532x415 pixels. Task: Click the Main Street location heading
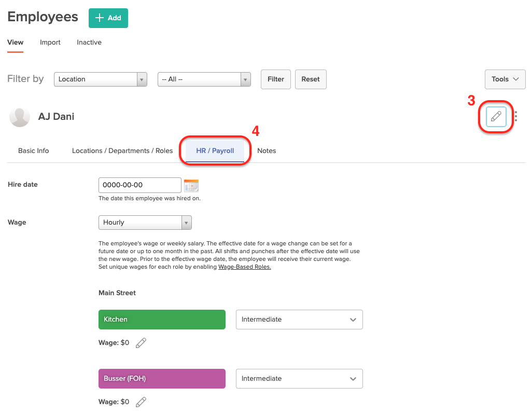click(117, 293)
